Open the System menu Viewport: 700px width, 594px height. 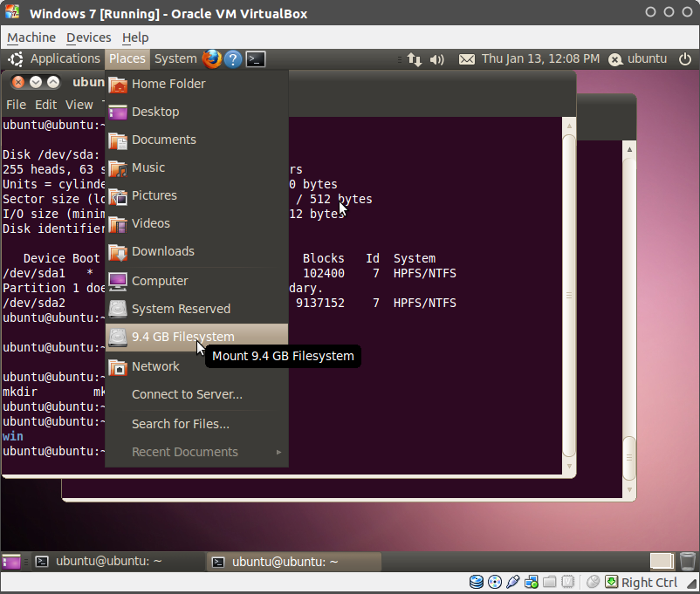(x=175, y=59)
